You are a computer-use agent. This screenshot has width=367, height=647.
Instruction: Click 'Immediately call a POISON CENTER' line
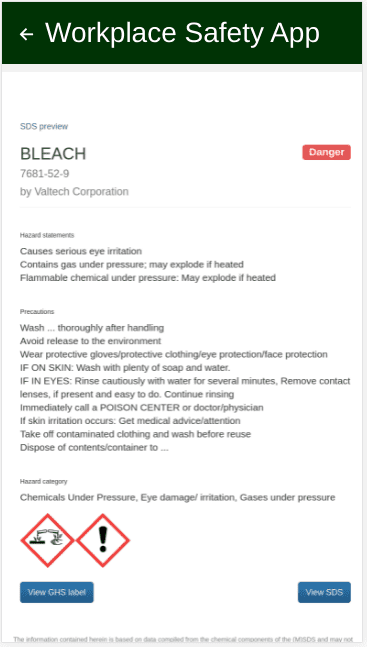point(142,407)
